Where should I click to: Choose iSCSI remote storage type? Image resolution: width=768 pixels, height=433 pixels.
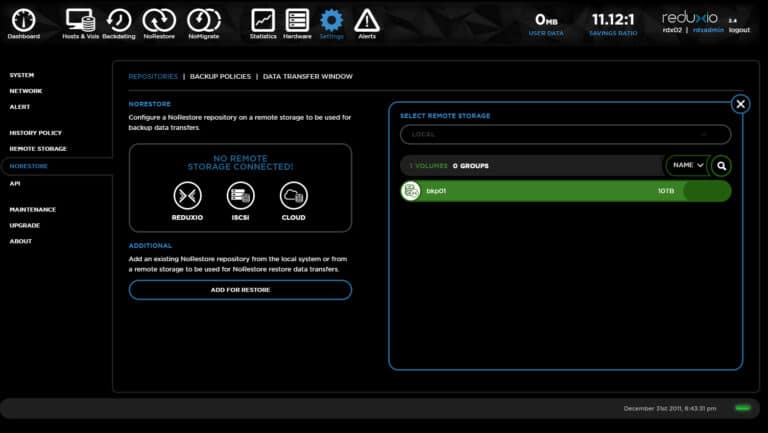(240, 201)
